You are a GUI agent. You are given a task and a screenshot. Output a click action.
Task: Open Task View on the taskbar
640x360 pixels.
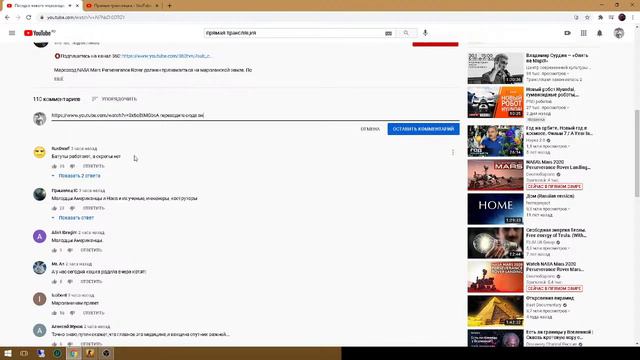pyautogui.click(x=24, y=353)
